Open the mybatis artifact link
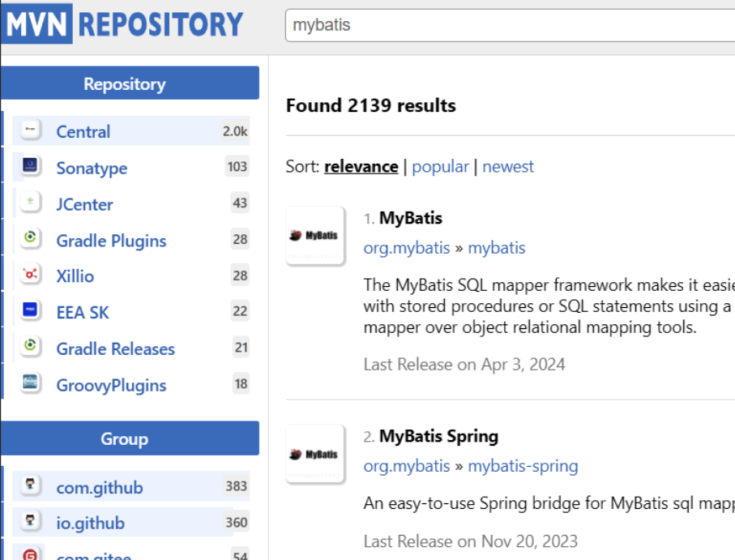The width and height of the screenshot is (735, 560). (x=497, y=248)
